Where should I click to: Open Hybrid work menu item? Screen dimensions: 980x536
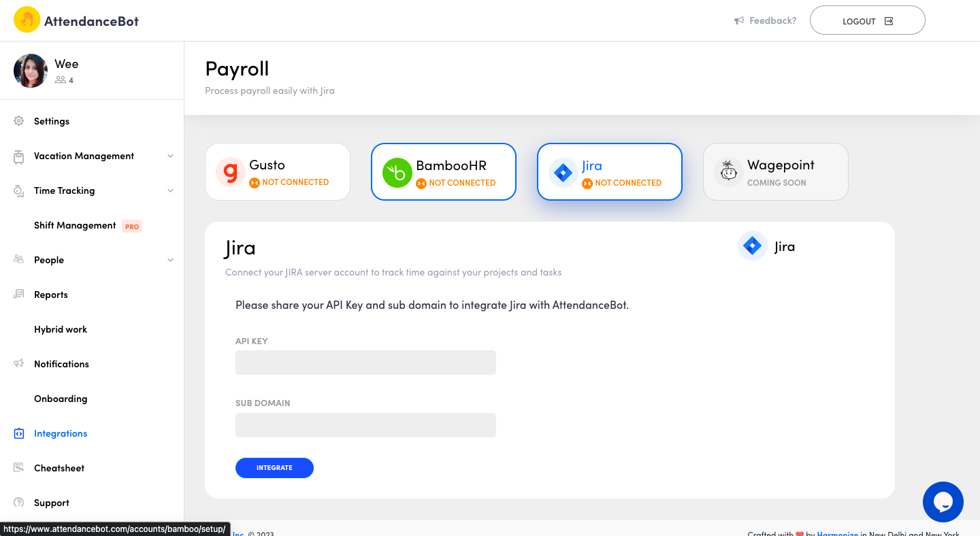[61, 329]
